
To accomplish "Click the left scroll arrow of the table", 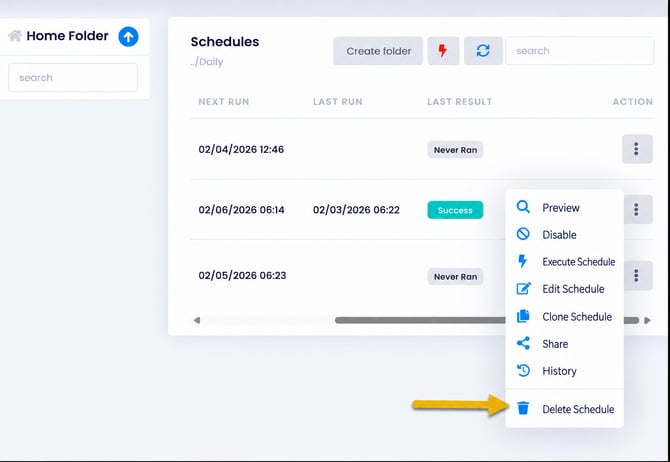I will [197, 320].
